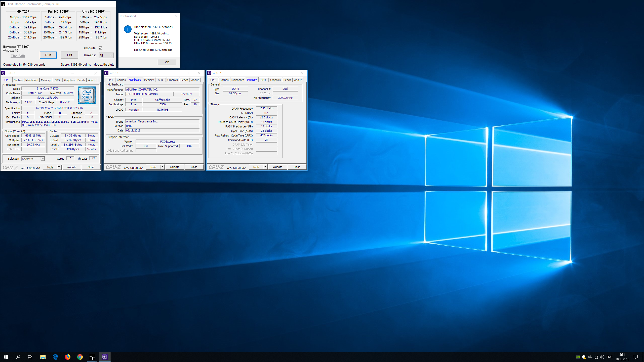
Task: Switch to CPU-Z taskbar icon
Action: 105,357
